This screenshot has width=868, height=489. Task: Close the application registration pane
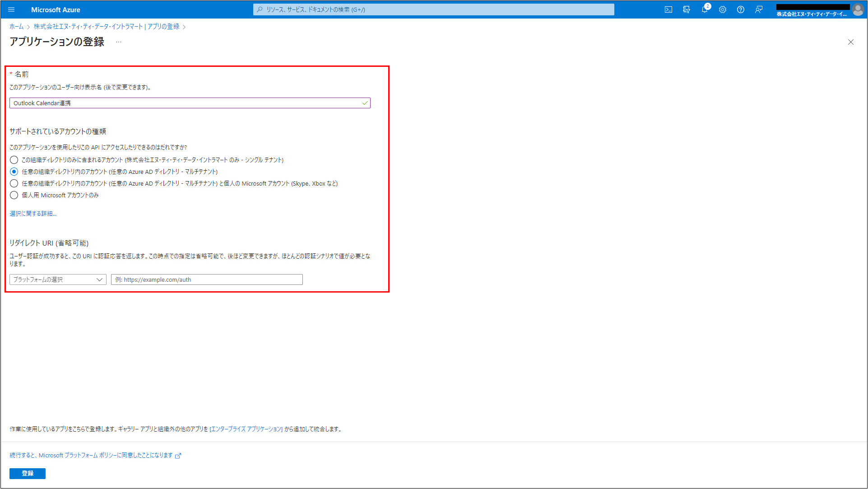tap(851, 42)
